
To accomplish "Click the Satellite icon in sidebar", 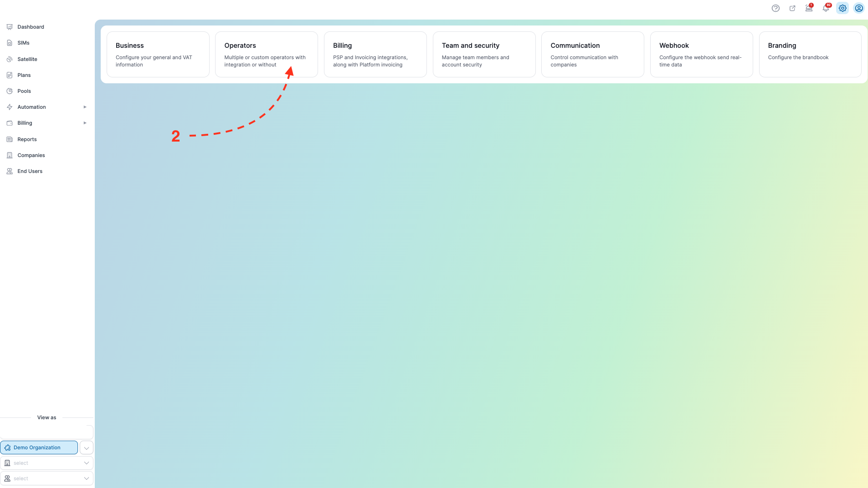I will (x=10, y=59).
